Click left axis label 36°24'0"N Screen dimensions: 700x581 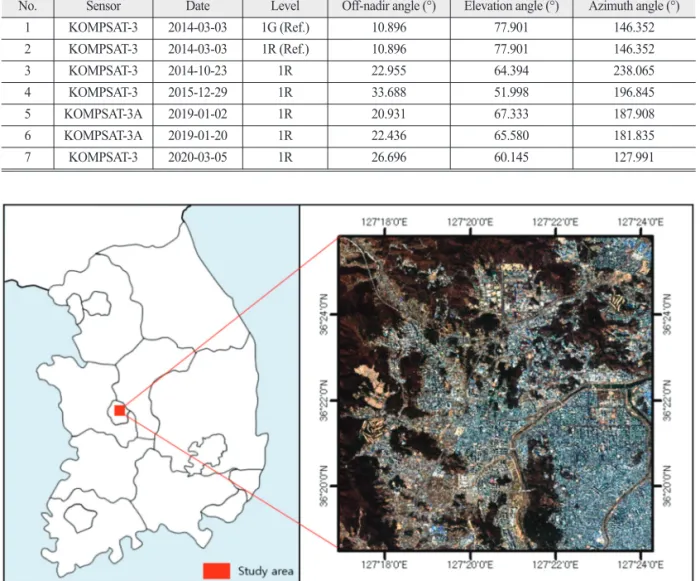pyautogui.click(x=324, y=314)
